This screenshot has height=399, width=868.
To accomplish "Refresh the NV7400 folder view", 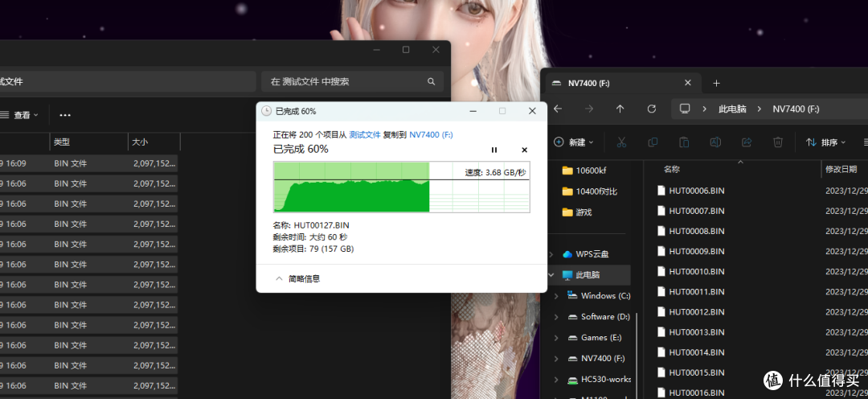I will tap(652, 109).
